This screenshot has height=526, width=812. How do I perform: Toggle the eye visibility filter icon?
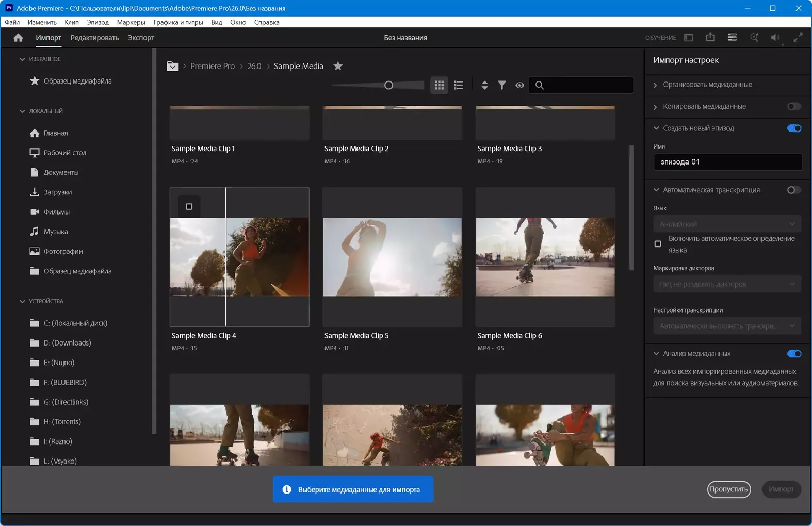[519, 86]
